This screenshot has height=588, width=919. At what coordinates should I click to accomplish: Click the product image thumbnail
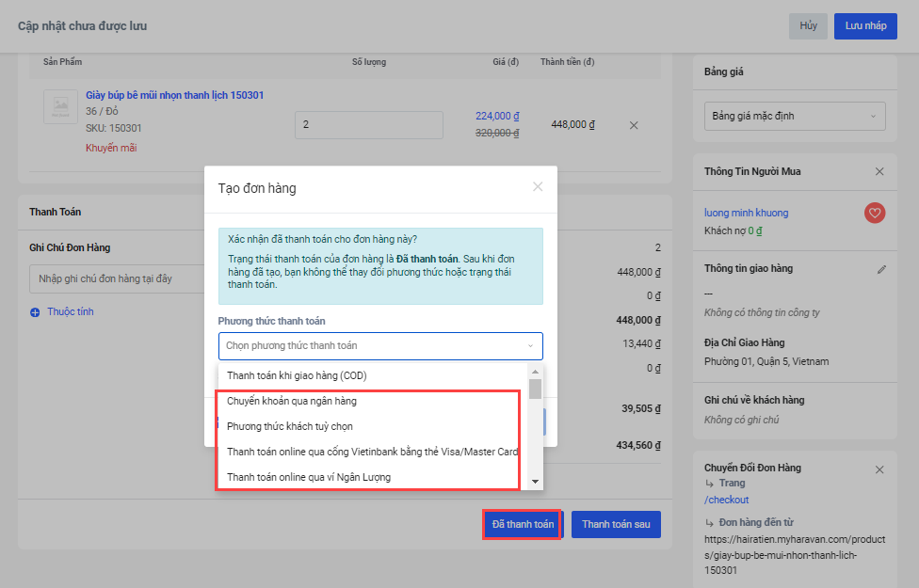click(x=61, y=106)
